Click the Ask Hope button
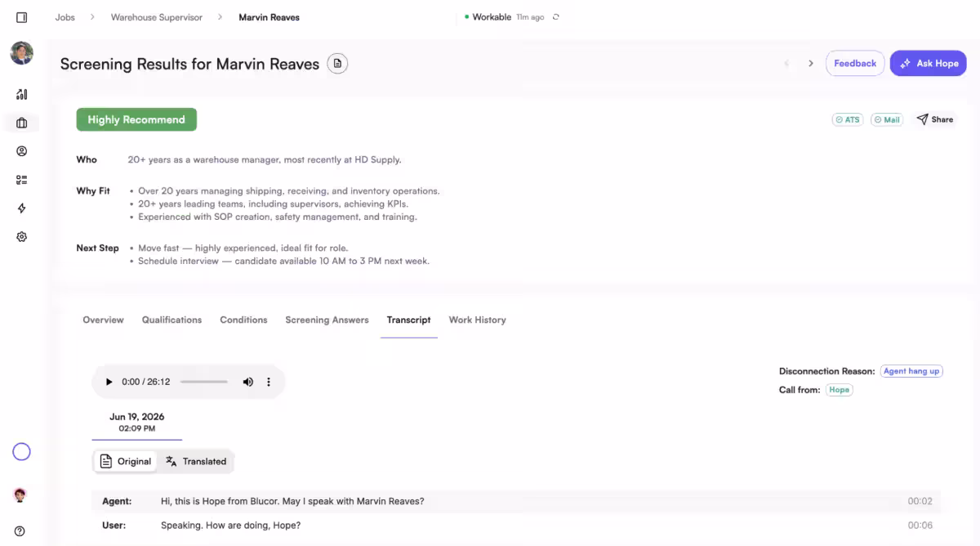Screen dimensions: 980x546 tap(929, 64)
